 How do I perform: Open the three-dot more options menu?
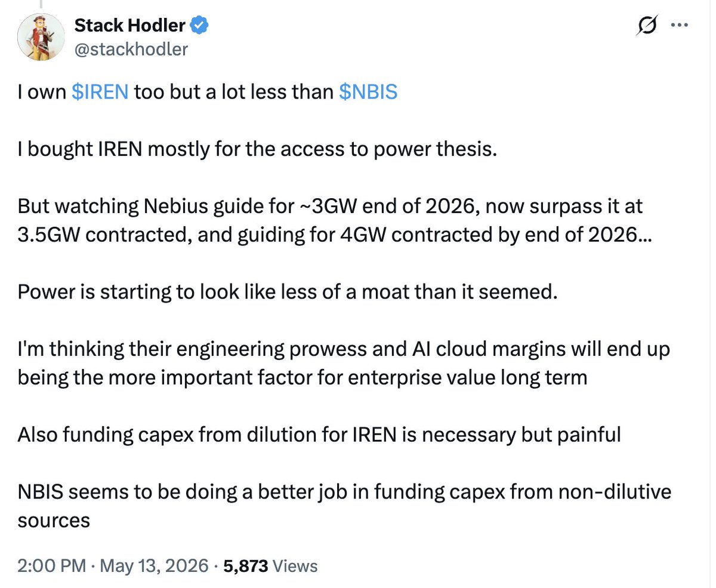point(680,26)
